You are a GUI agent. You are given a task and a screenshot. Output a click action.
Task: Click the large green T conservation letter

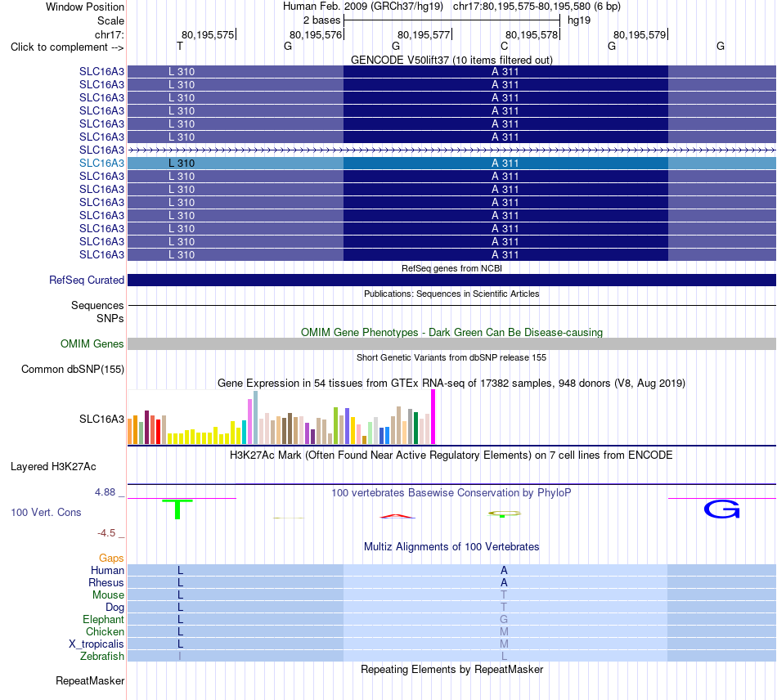pyautogui.click(x=177, y=509)
